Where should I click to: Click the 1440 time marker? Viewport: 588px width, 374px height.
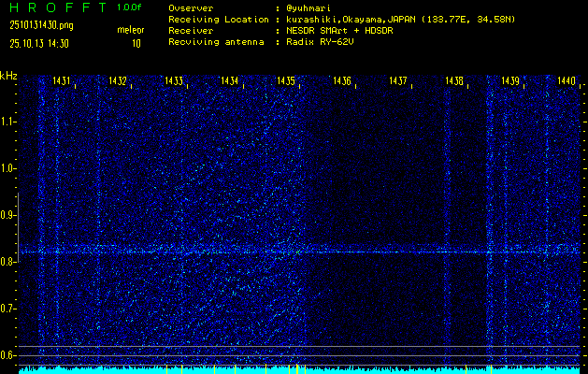[x=566, y=82]
